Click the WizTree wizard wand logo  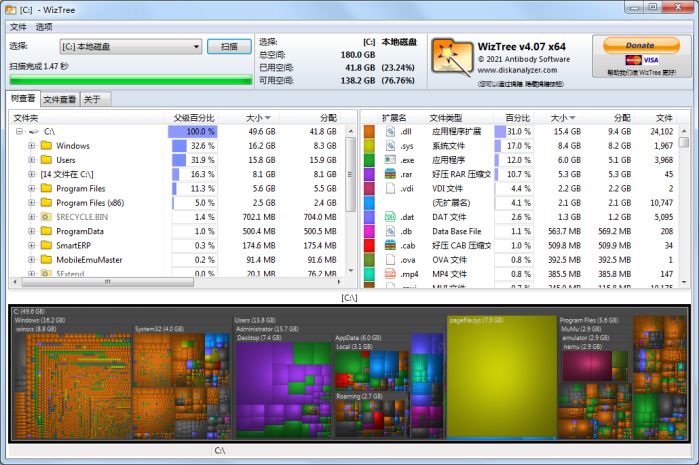[x=452, y=59]
